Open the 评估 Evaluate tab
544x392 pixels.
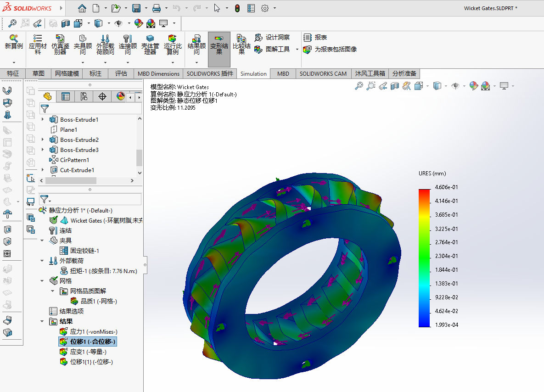click(121, 73)
